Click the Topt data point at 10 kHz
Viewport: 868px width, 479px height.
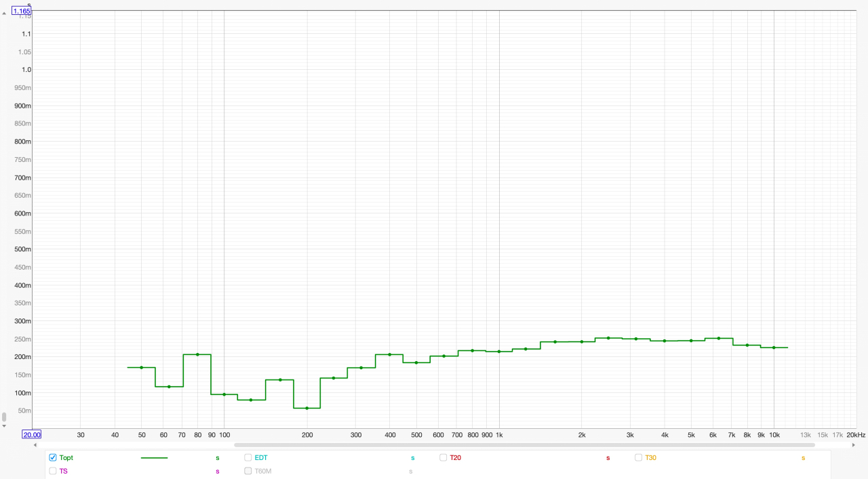click(x=774, y=348)
